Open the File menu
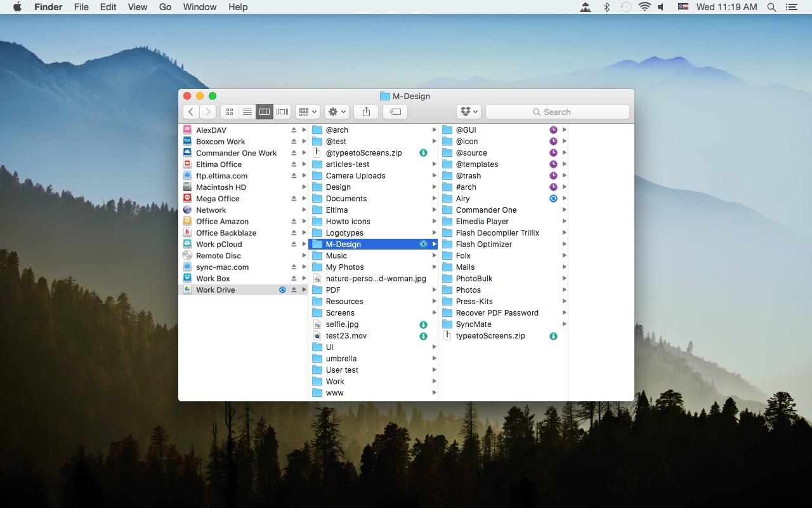The height and width of the screenshot is (508, 812). tap(81, 7)
